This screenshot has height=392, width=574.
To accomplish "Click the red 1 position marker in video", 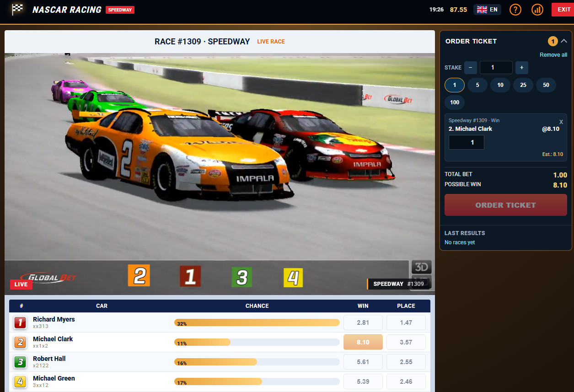I will [191, 276].
